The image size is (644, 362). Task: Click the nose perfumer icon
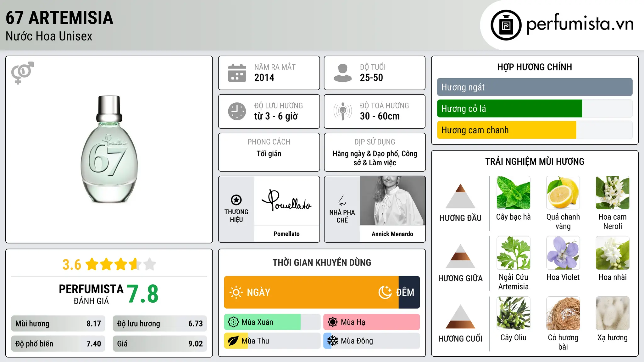342,200
